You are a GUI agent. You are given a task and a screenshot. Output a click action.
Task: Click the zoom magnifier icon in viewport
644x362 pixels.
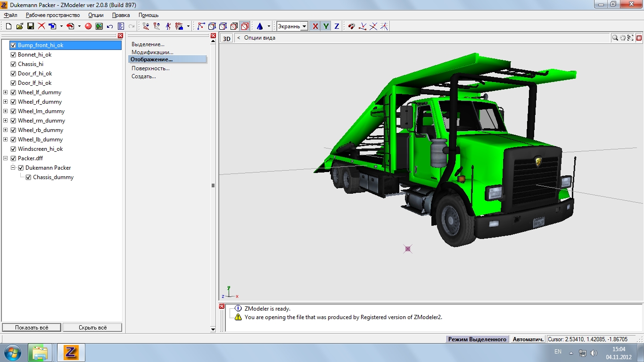615,38
